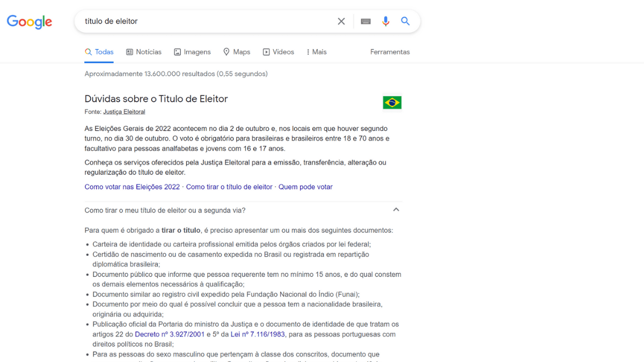Open the Vídeos tab
Screen dimensions: 644x362
pyautogui.click(x=279, y=52)
